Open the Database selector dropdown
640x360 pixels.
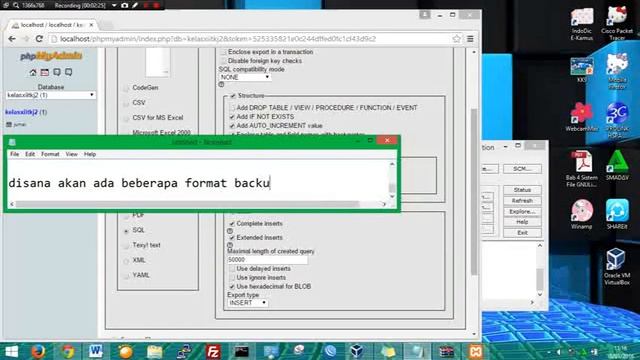coord(51,95)
